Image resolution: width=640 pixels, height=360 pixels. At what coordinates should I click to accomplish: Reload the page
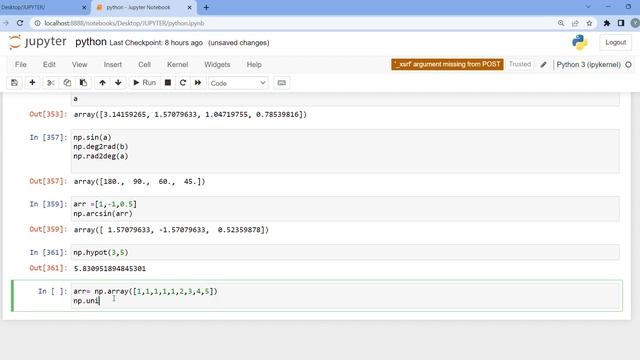point(20,23)
